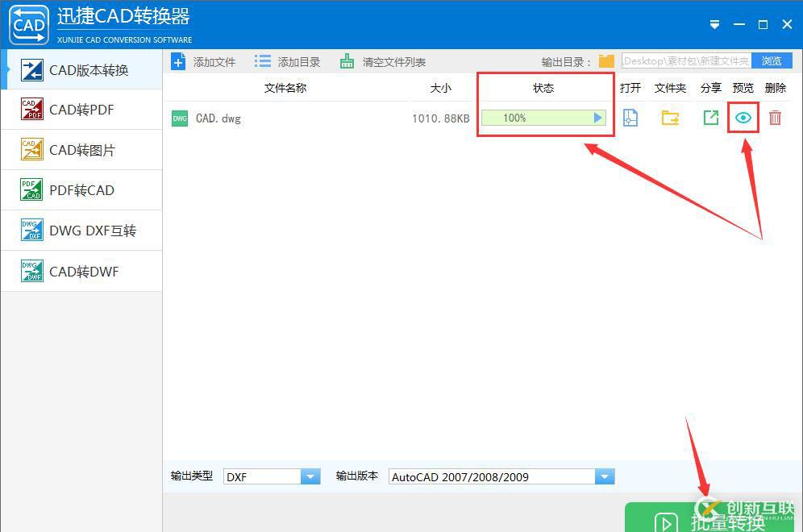Switch to CAD转PDF mode
803x532 pixels.
81,109
